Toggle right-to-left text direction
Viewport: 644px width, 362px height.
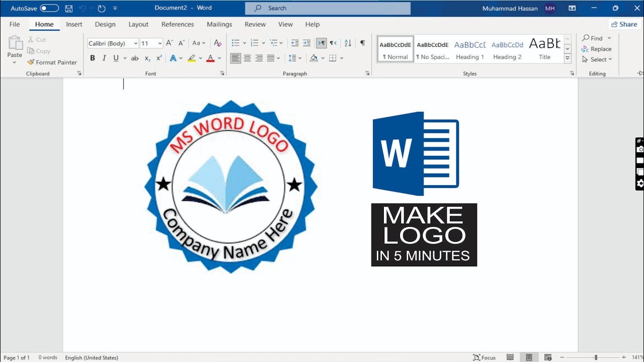tap(333, 43)
